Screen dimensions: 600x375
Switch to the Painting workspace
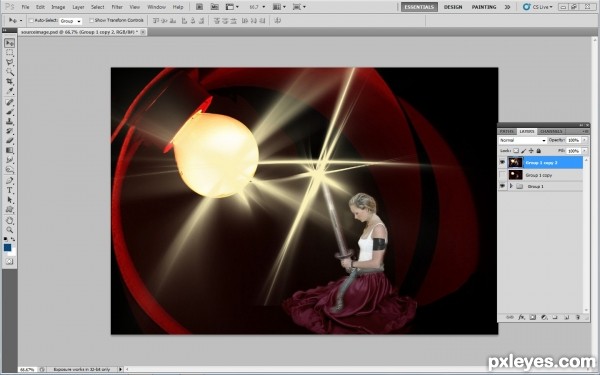(484, 7)
